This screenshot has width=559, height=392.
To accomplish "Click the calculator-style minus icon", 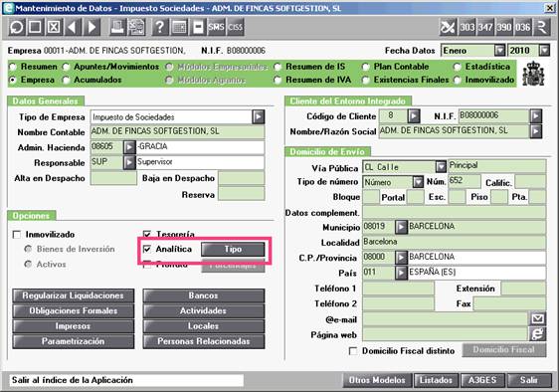I will coord(198,27).
